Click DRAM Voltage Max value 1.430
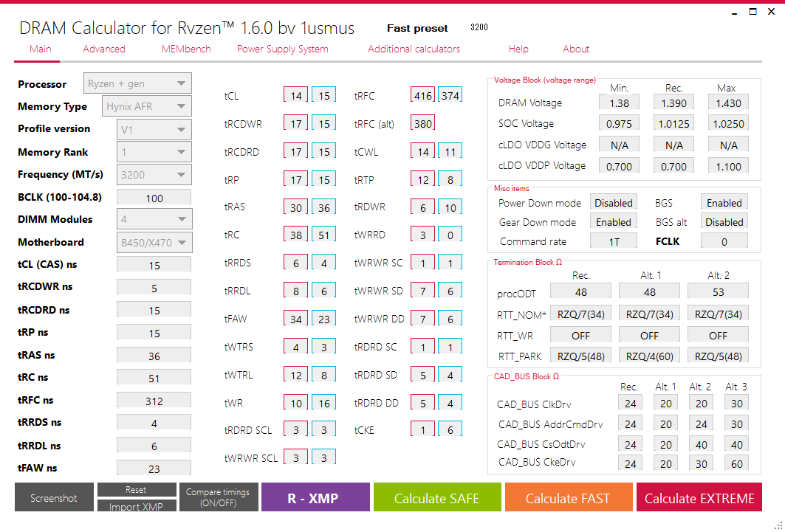The width and height of the screenshot is (785, 532). (x=728, y=103)
